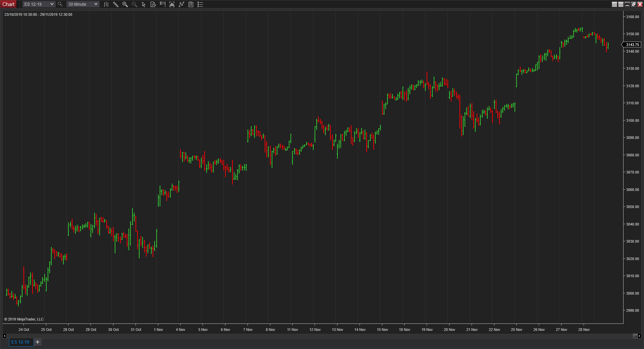The width and height of the screenshot is (644, 349).
Task: Click the instrument search magnifier
Action: tap(60, 4)
